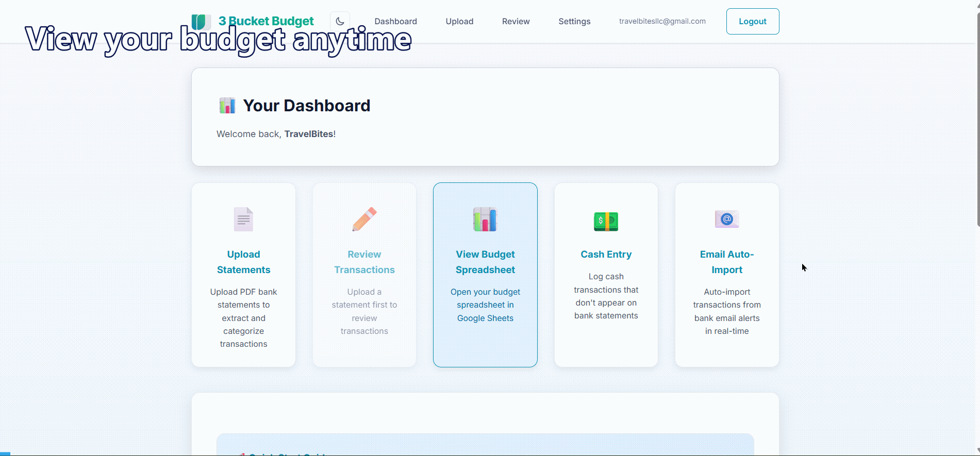The width and height of the screenshot is (980, 456).
Task: Click the travelbitesllc@gmail.com account email
Action: click(662, 22)
